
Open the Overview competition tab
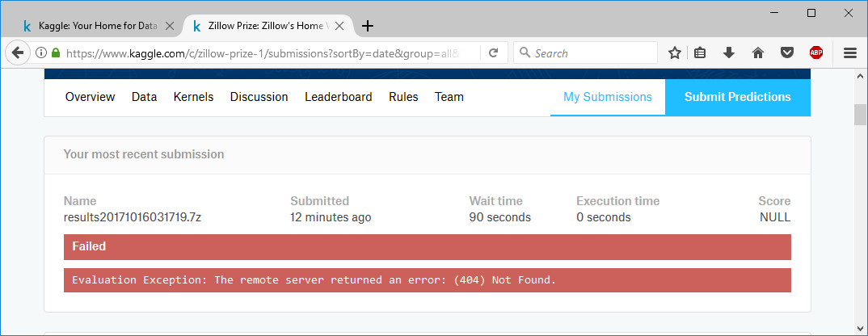pyautogui.click(x=91, y=97)
